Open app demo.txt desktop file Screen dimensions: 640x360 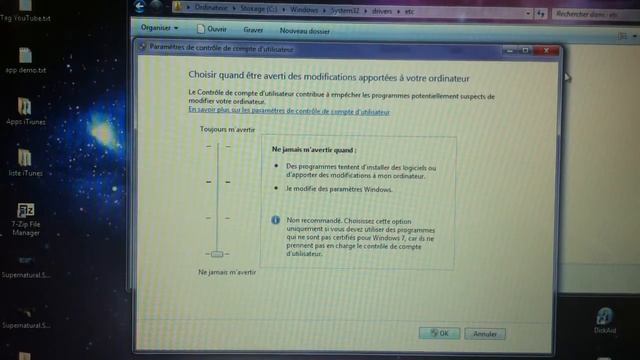(x=25, y=60)
